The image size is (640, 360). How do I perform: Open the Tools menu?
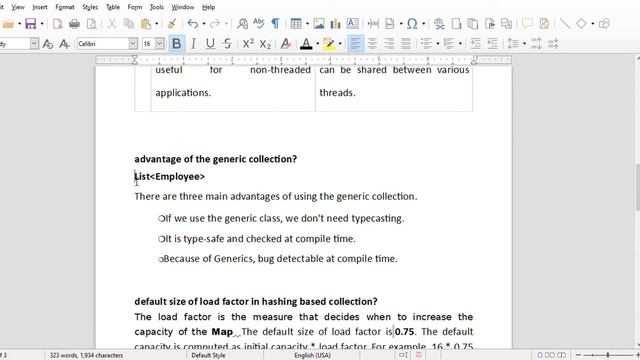[x=157, y=7]
